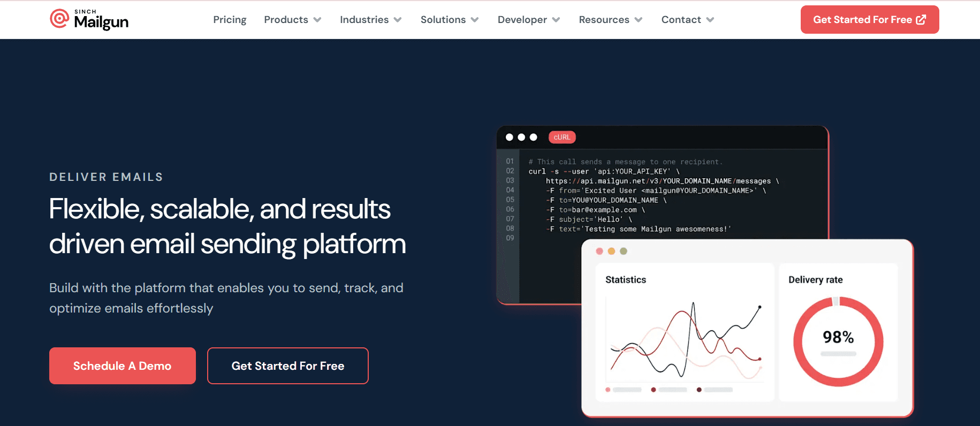980x426 pixels.
Task: Click the Statistics chart thumbnail
Action: [x=685, y=332]
